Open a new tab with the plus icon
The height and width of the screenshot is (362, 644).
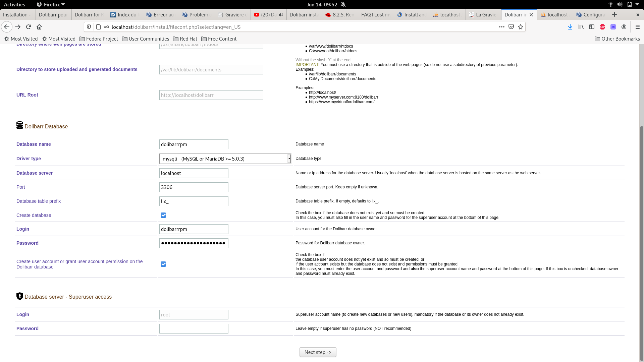coord(614,14)
